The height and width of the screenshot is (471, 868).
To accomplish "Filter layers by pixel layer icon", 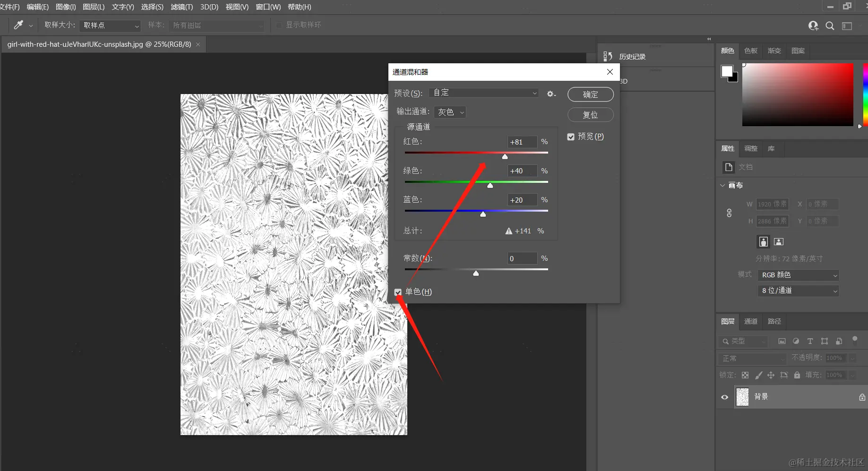I will coord(782,341).
